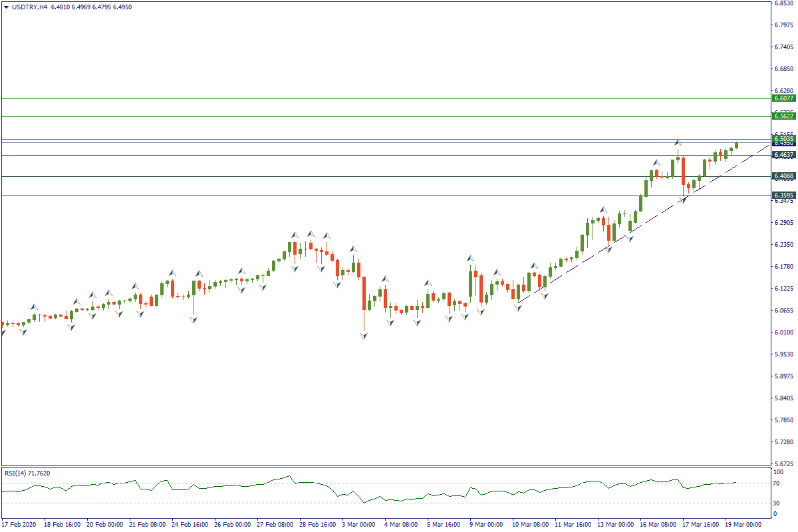Click the latest green candle at far right
The height and width of the screenshot is (532, 798).
[736, 145]
